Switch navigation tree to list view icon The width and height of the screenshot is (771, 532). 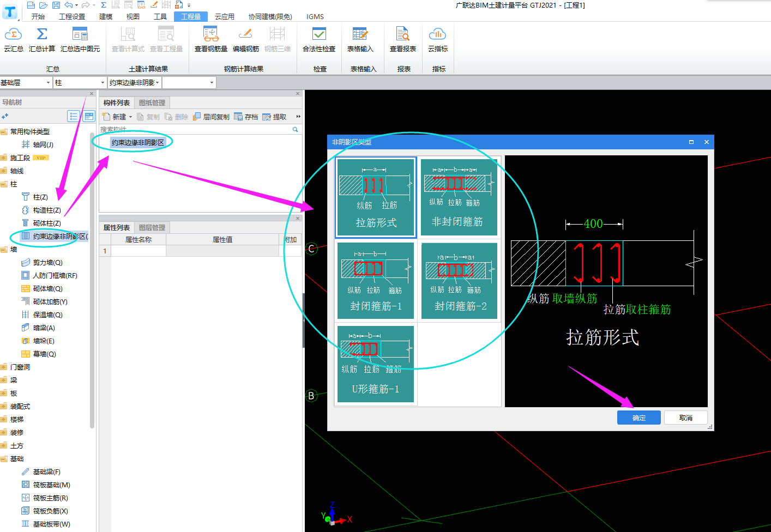point(74,116)
